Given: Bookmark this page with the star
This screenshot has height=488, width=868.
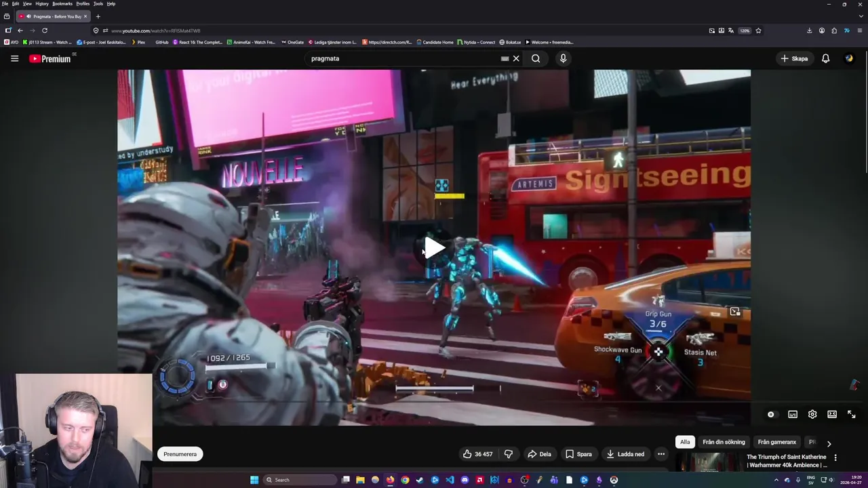Looking at the screenshot, I should tap(758, 30).
